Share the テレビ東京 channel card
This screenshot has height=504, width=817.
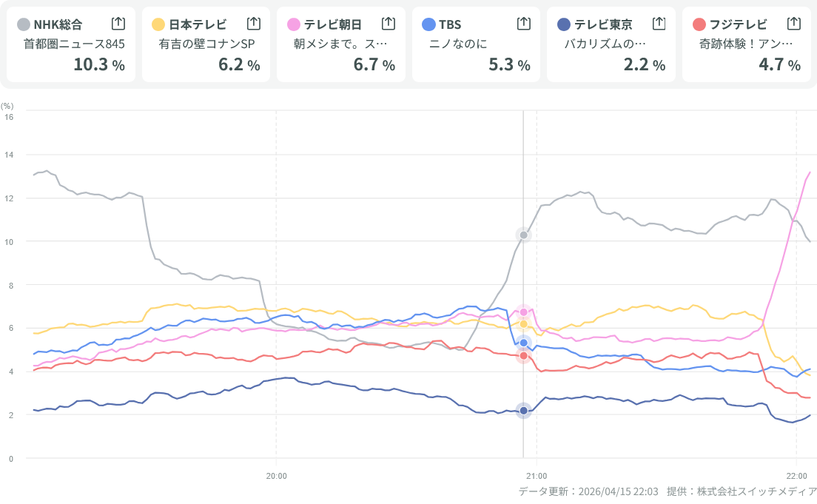click(x=659, y=24)
